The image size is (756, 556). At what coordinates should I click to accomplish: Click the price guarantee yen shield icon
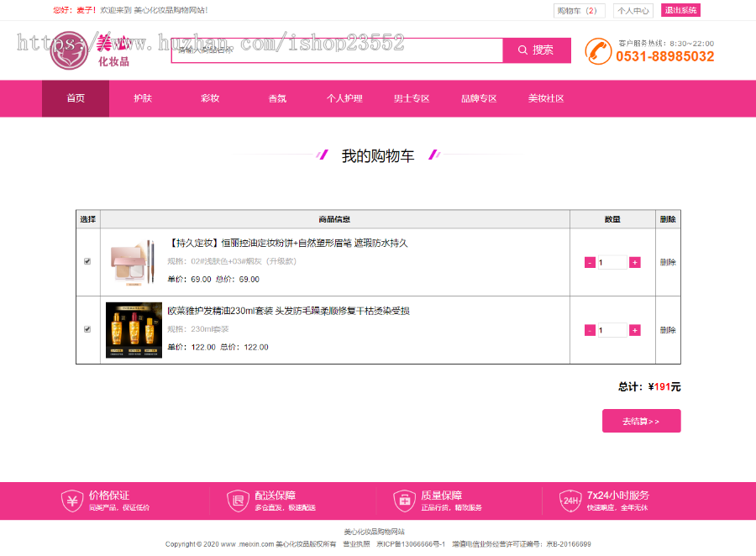pyautogui.click(x=72, y=501)
